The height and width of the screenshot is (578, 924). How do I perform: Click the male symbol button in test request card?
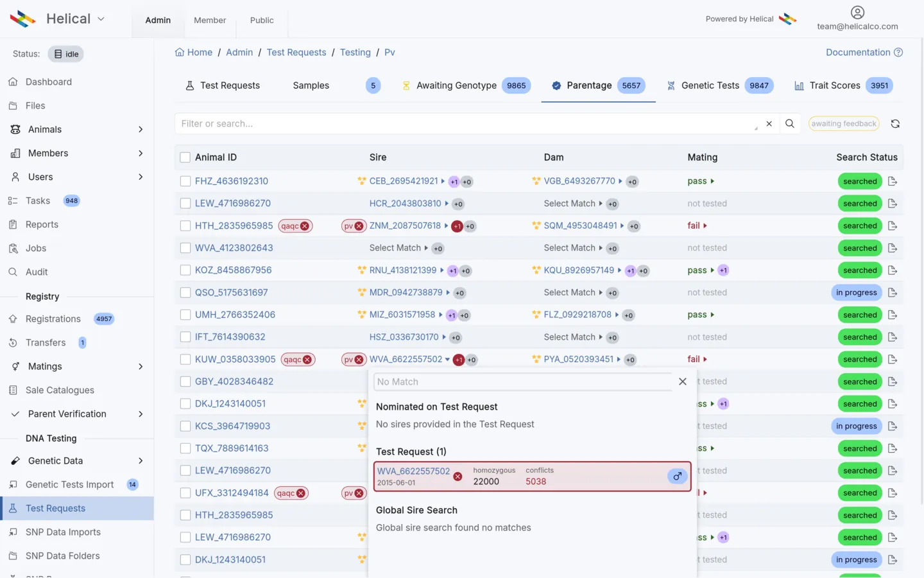678,476
